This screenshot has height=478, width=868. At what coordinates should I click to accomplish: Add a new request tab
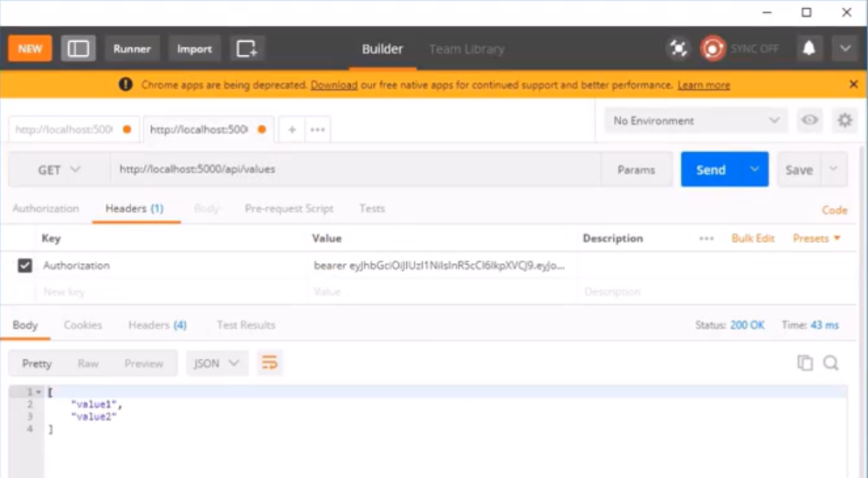coord(292,129)
